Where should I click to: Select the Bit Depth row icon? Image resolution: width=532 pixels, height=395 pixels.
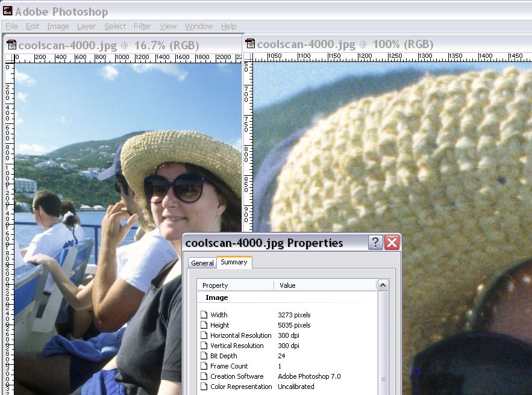(204, 355)
